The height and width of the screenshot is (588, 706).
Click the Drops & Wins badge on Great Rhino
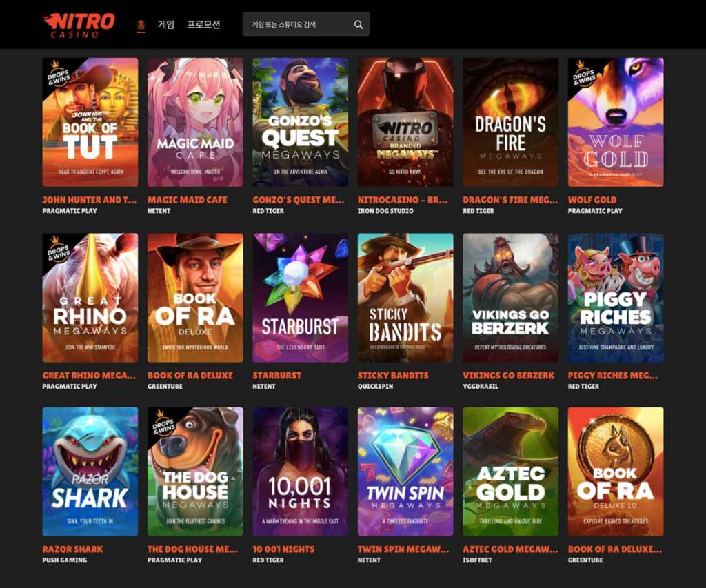(59, 250)
